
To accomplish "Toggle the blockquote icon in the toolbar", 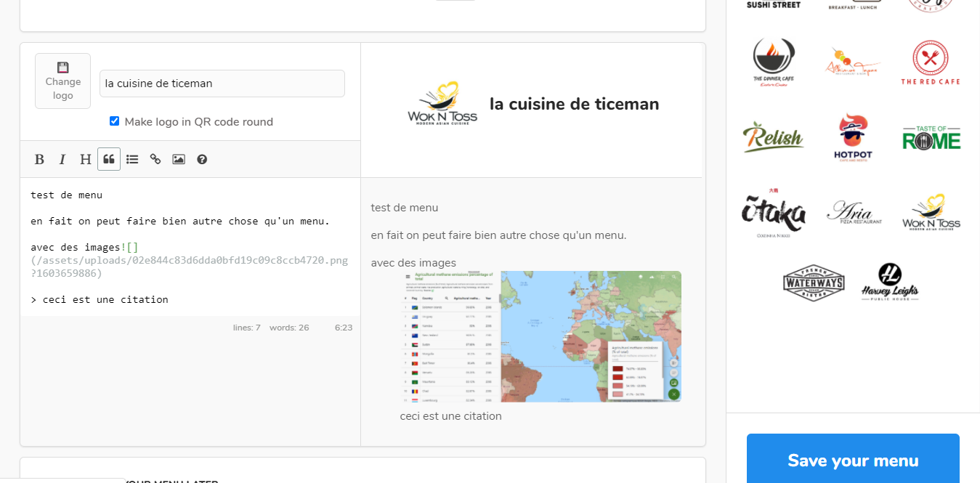I will (x=109, y=159).
